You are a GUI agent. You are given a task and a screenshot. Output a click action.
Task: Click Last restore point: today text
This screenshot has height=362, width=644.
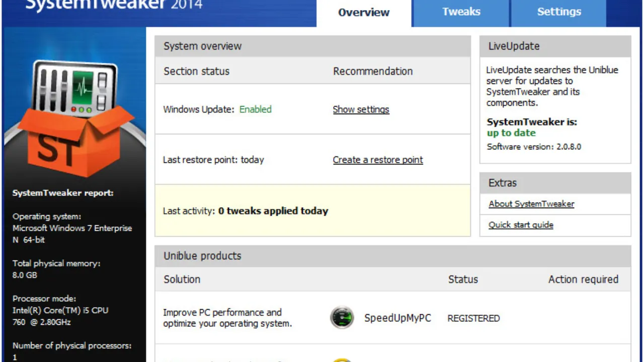click(213, 160)
